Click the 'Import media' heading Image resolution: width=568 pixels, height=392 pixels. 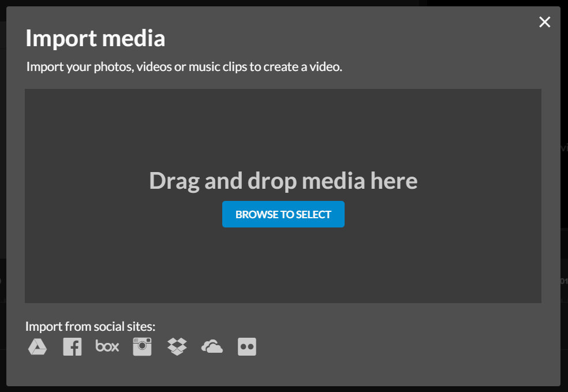pos(95,38)
